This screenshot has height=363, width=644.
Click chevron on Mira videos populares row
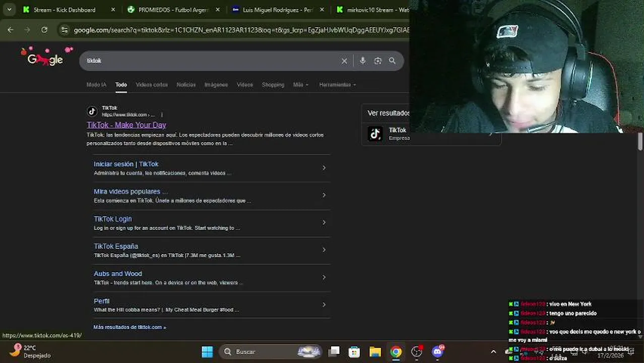coord(324,195)
